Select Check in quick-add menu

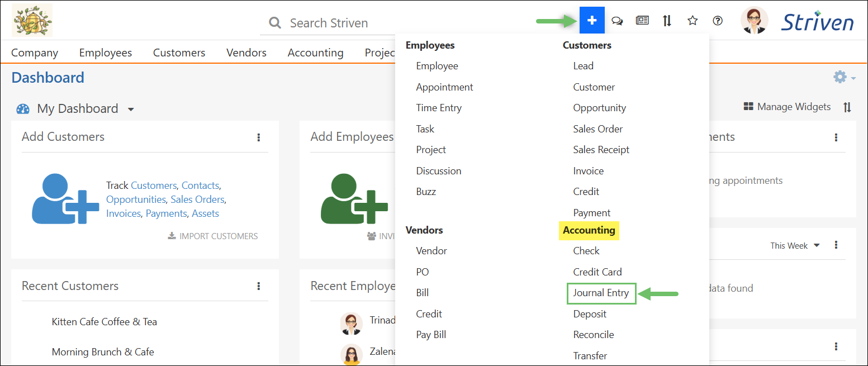(x=586, y=251)
